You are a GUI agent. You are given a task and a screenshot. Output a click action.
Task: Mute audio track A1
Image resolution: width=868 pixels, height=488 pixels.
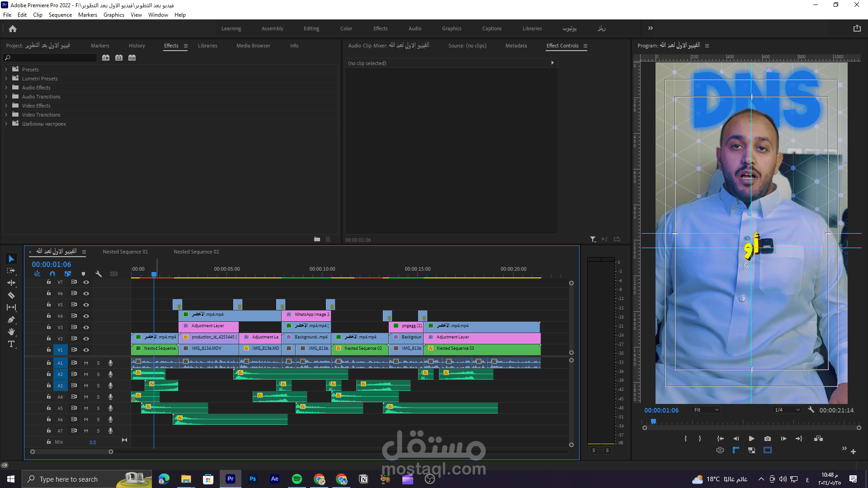point(86,363)
